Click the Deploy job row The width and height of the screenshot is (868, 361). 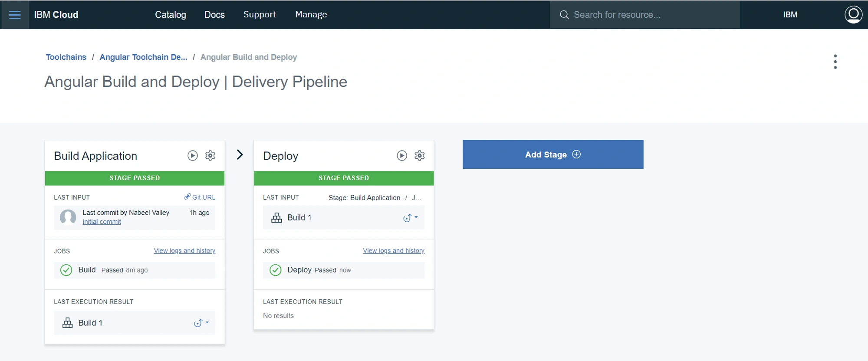point(344,270)
